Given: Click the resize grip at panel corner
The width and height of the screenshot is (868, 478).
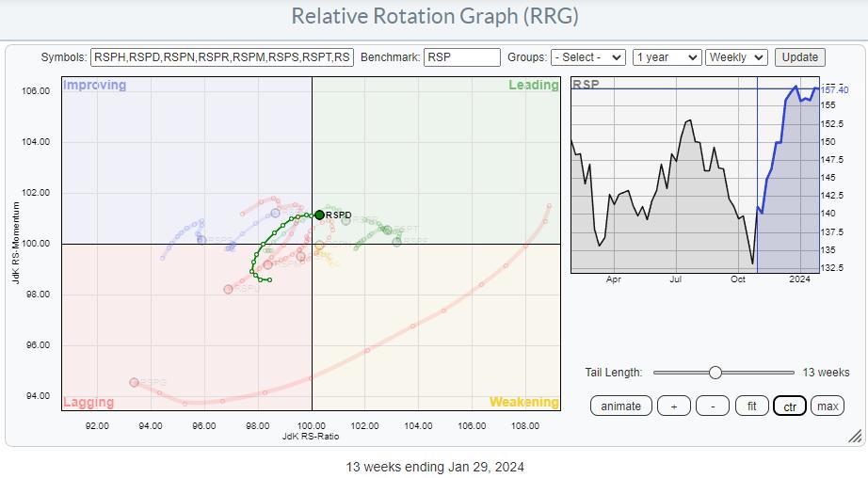Looking at the screenshot, I should click(855, 436).
